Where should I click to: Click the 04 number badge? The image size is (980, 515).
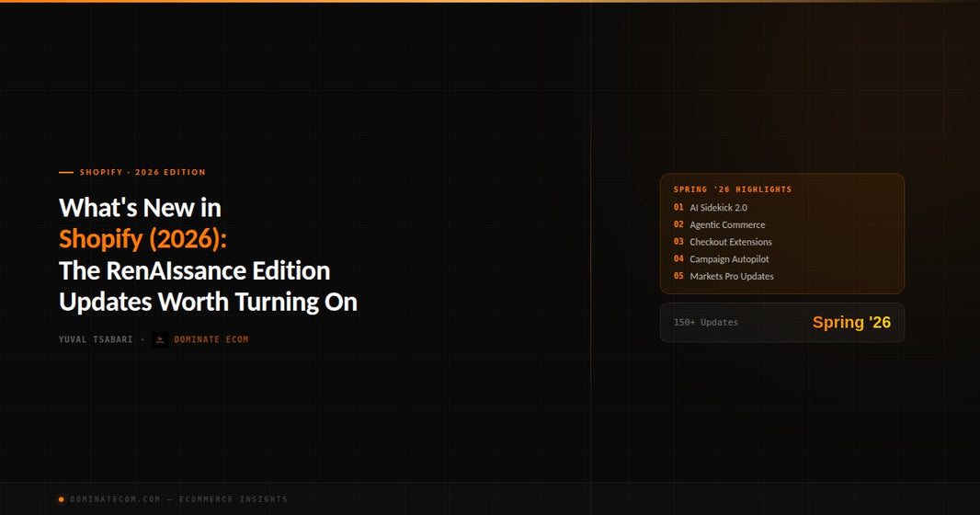678,258
